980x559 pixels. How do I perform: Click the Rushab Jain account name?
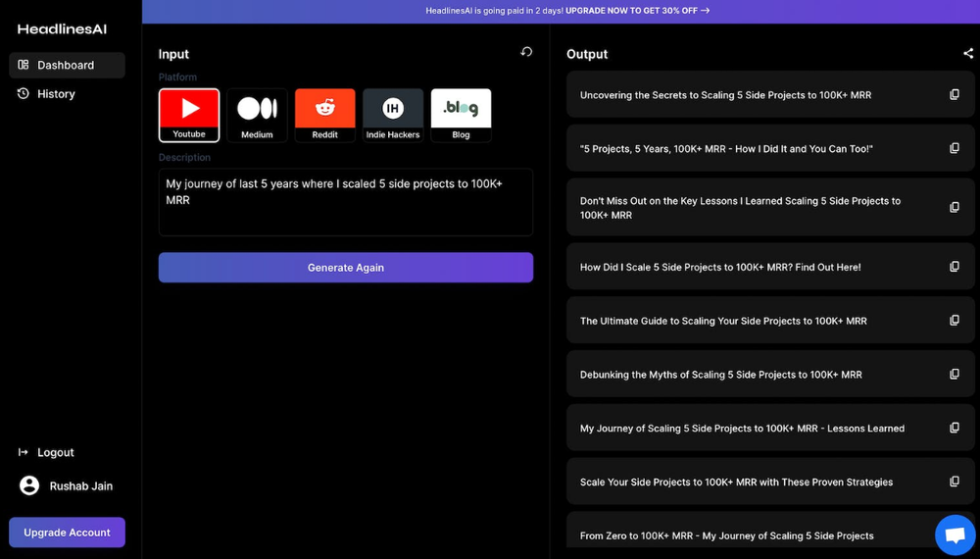click(x=81, y=485)
